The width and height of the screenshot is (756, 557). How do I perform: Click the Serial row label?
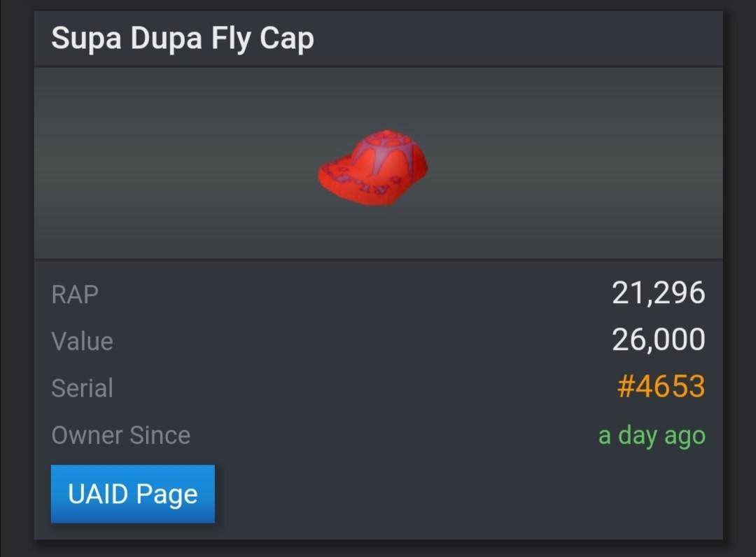point(82,388)
